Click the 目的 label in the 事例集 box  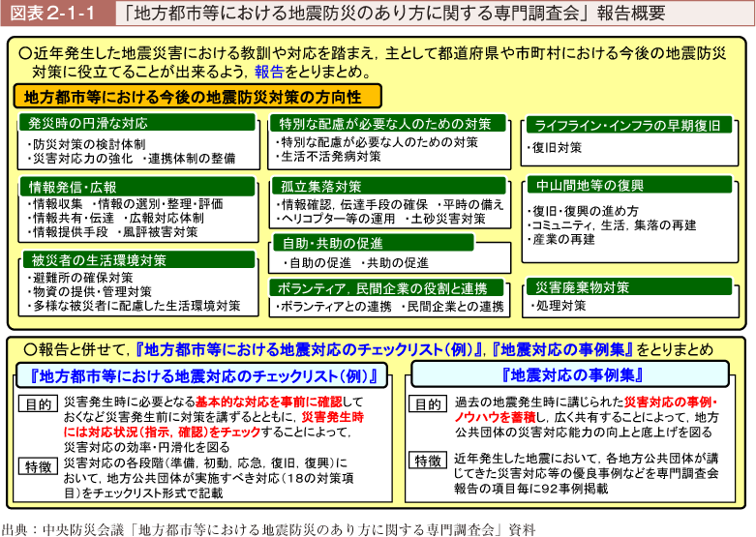(x=428, y=403)
